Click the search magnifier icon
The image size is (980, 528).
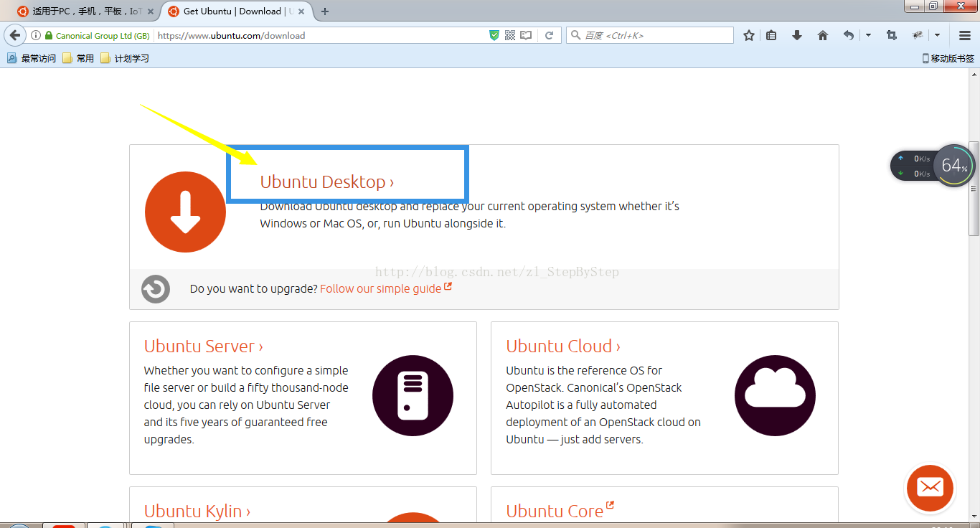point(575,35)
